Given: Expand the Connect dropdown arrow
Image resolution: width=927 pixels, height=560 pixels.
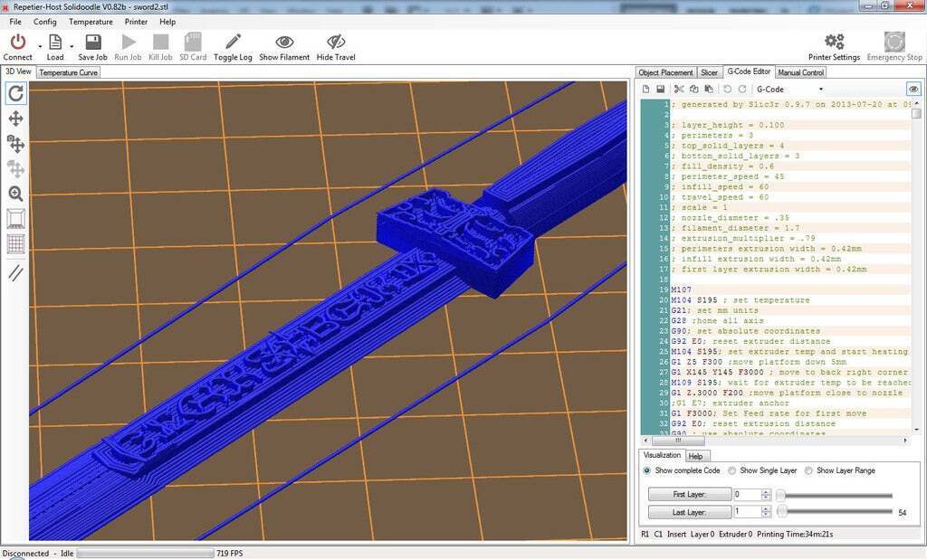Looking at the screenshot, I should tap(40, 46).
